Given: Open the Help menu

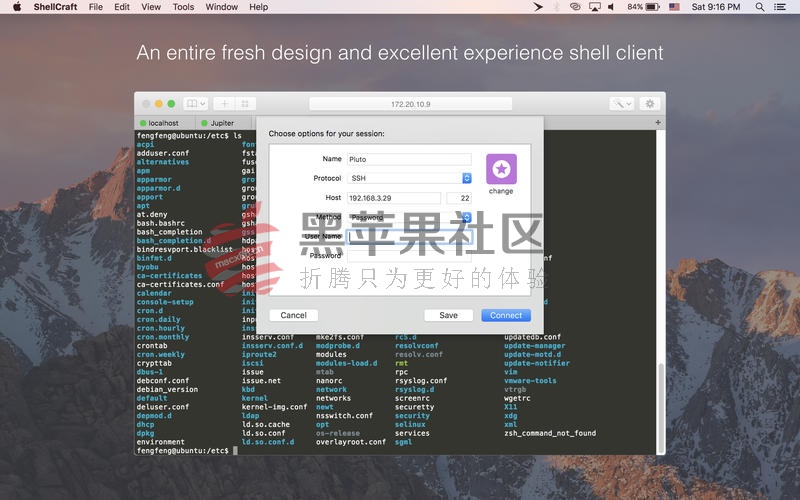Looking at the screenshot, I should (x=258, y=7).
